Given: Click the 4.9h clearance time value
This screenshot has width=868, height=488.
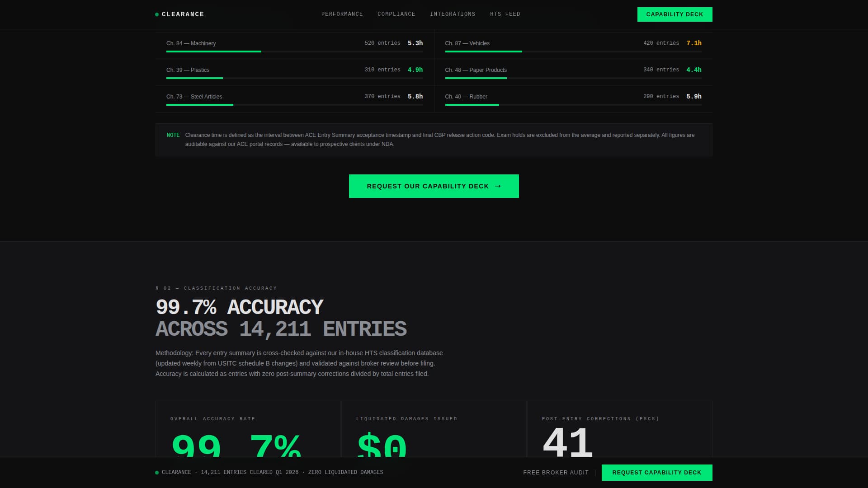Looking at the screenshot, I should pos(415,70).
